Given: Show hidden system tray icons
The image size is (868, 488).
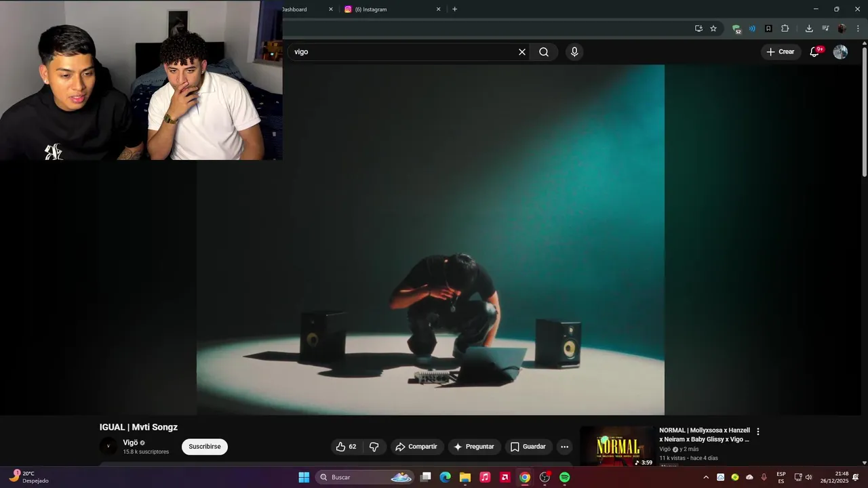Looking at the screenshot, I should click(x=706, y=477).
